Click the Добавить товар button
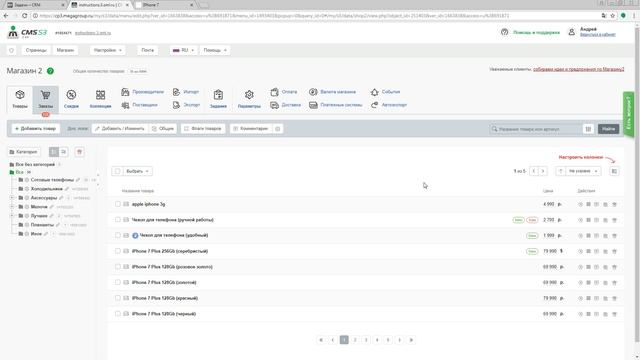This screenshot has height=360, width=640. [x=36, y=129]
